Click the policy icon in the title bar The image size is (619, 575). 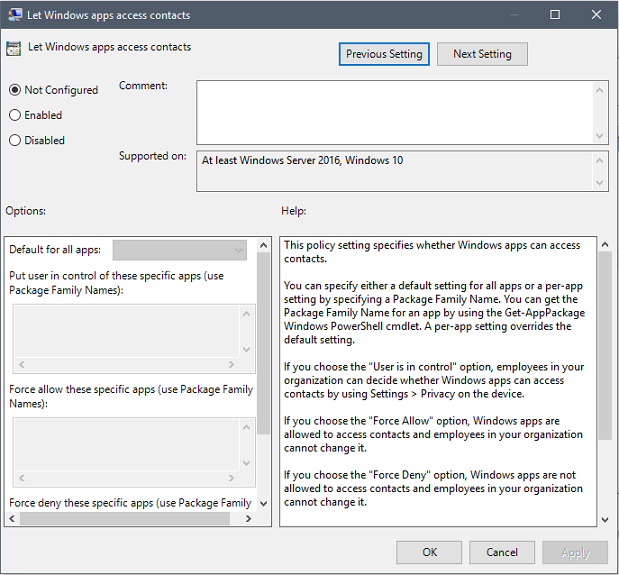(x=12, y=15)
